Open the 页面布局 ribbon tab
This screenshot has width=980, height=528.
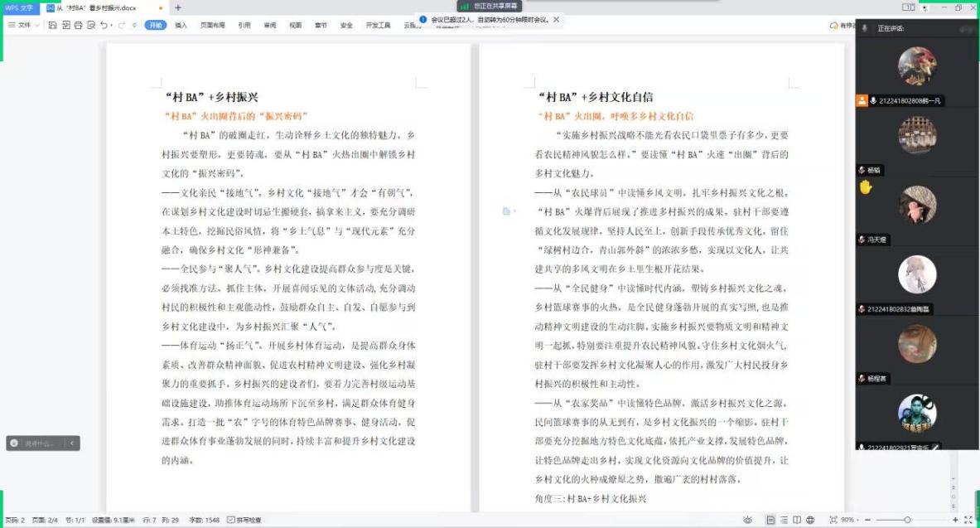pos(212,25)
